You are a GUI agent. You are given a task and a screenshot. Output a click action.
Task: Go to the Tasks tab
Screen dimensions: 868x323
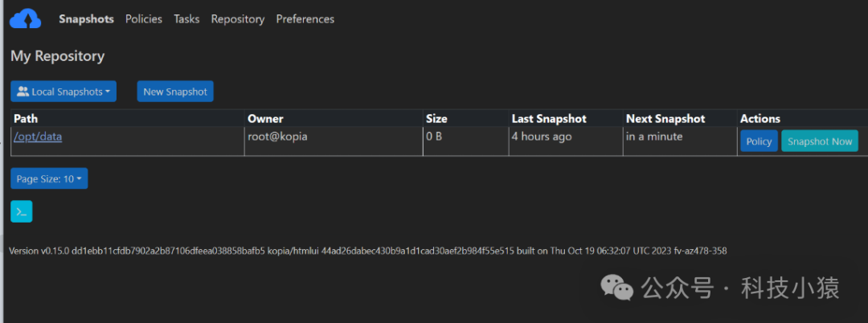tap(186, 18)
